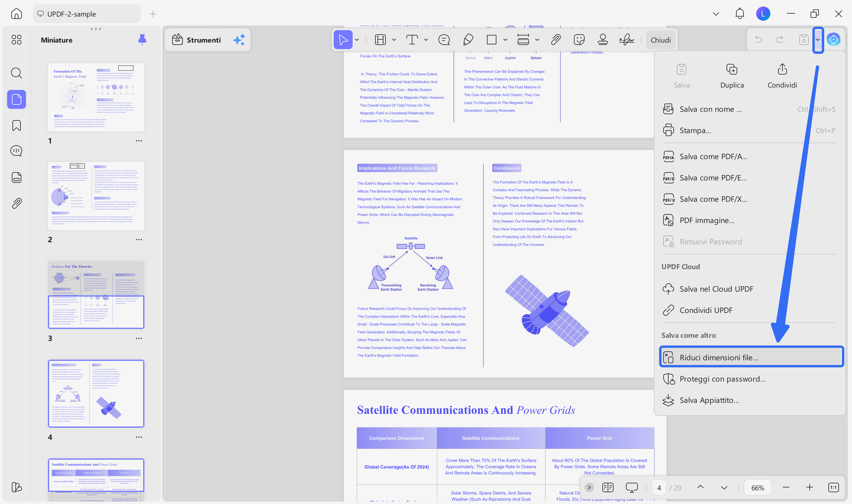Expand the text comment options arrow
The height and width of the screenshot is (504, 852).
click(x=426, y=40)
